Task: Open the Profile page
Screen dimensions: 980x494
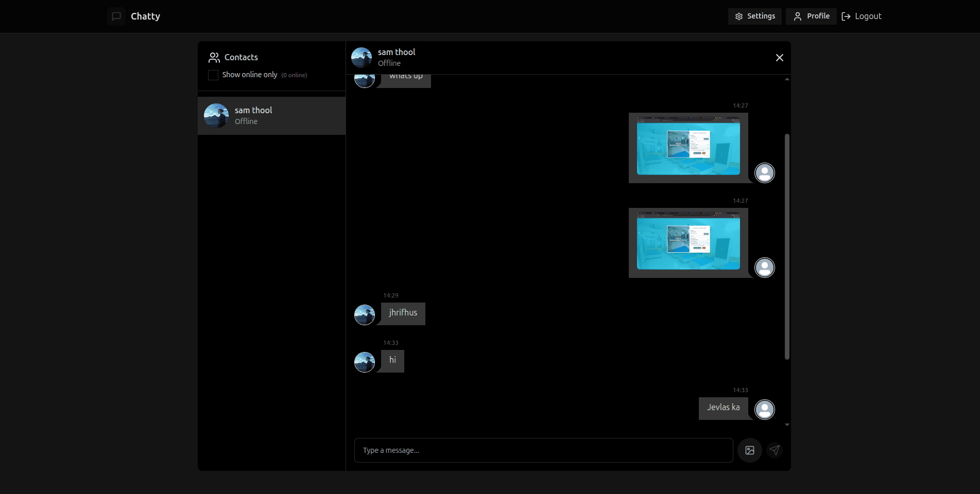Action: [811, 16]
